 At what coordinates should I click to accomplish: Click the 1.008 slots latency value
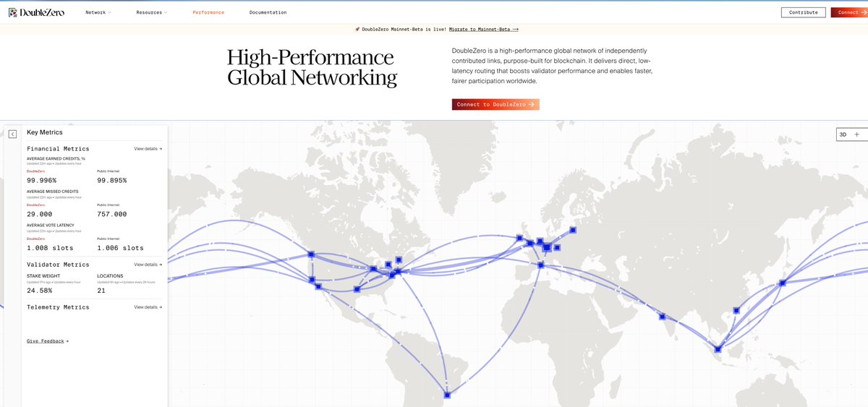[x=49, y=247]
